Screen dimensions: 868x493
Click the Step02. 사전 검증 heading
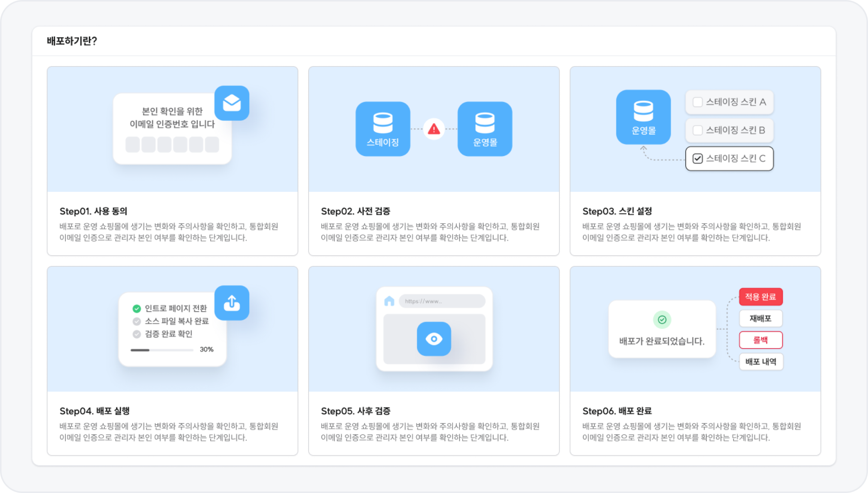(x=355, y=211)
